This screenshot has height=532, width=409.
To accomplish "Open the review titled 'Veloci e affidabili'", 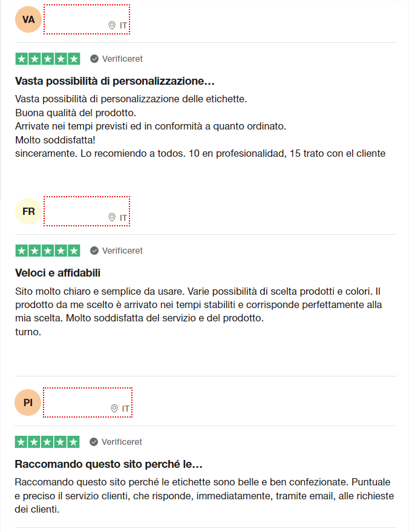I will 57,273.
